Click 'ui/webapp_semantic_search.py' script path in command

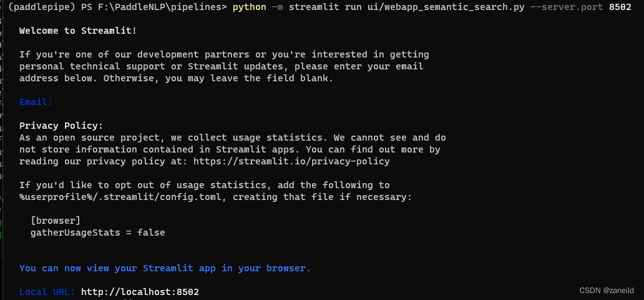point(446,7)
